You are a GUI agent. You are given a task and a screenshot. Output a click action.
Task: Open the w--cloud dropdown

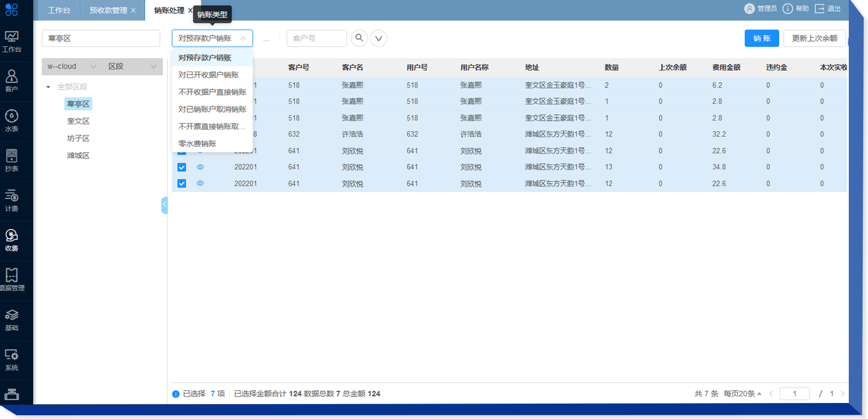tap(72, 66)
